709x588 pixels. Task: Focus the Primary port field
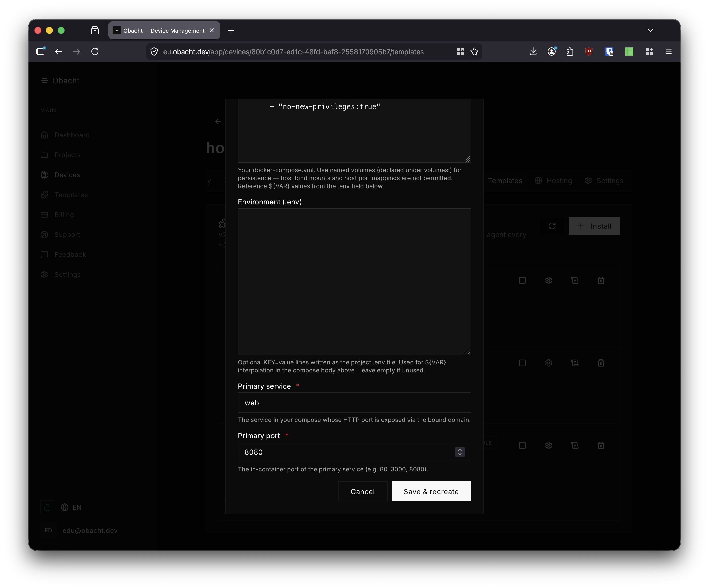click(x=354, y=452)
